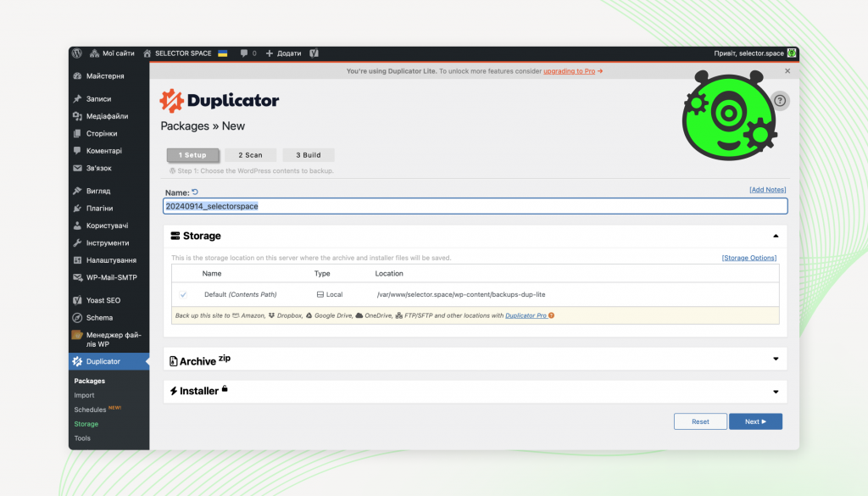Click the Name reset undo toggle
Image resolution: width=868 pixels, height=496 pixels.
pos(196,192)
